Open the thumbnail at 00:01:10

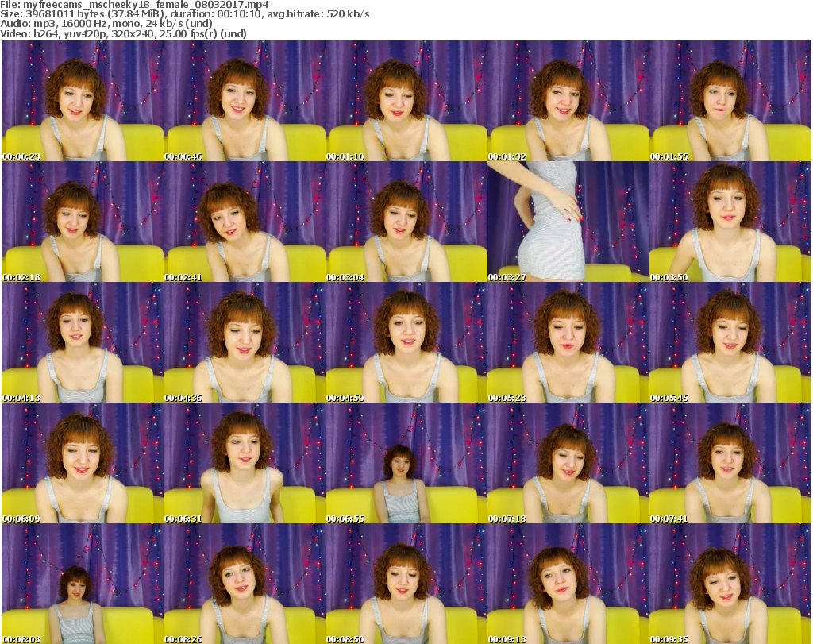406,101
